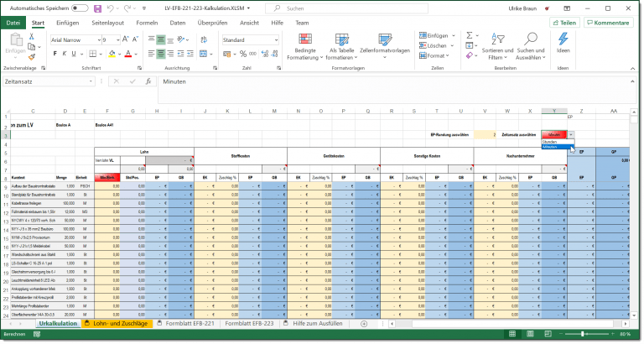Expand the formula bar
Screen dimensions: 644x344
632,81
